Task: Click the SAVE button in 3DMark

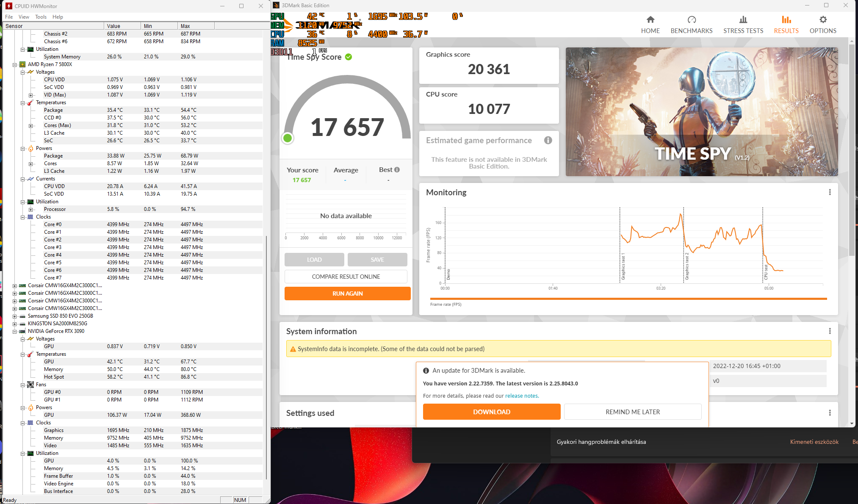Action: click(377, 260)
